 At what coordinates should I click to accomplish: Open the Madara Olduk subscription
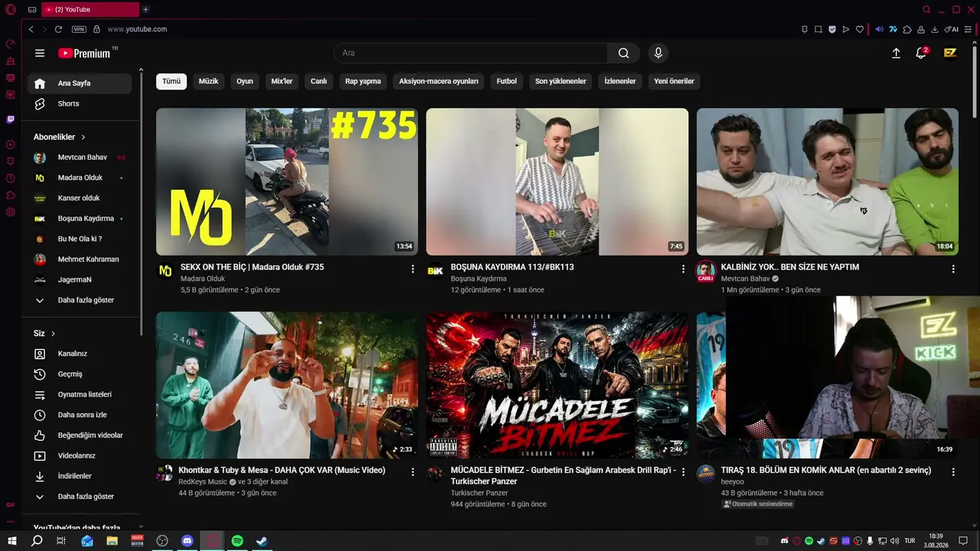pos(80,178)
